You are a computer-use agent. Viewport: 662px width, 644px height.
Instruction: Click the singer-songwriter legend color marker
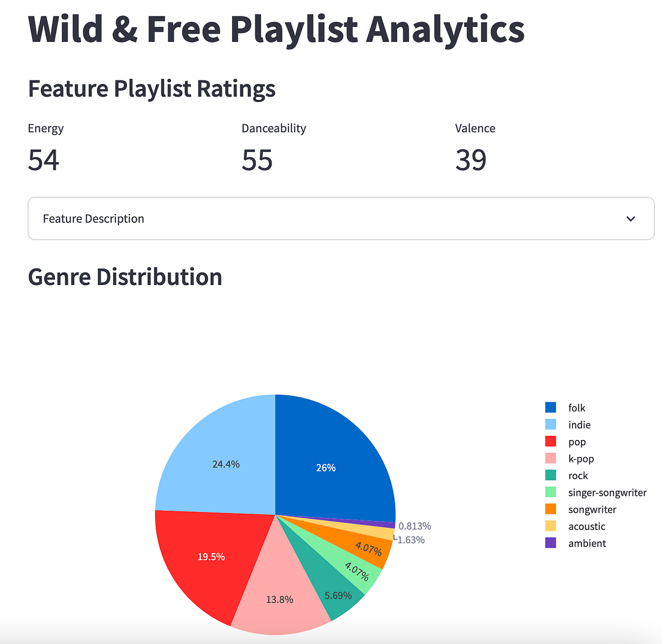(x=549, y=492)
